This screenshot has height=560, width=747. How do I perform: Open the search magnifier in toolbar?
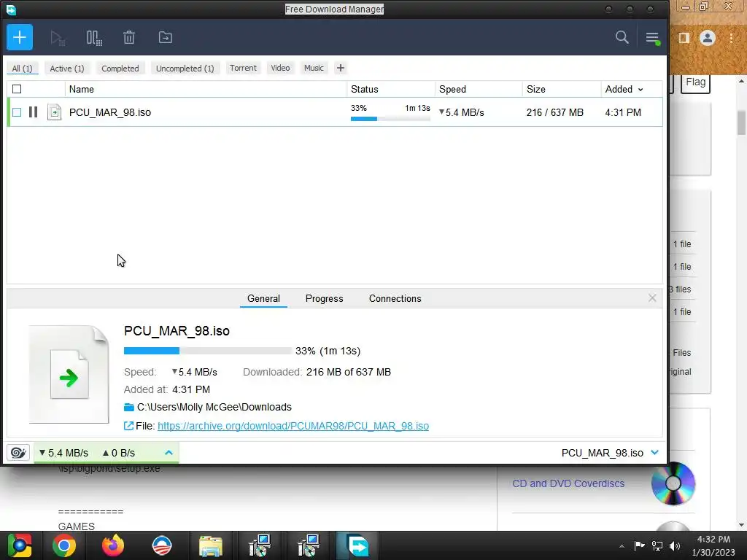[622, 37]
